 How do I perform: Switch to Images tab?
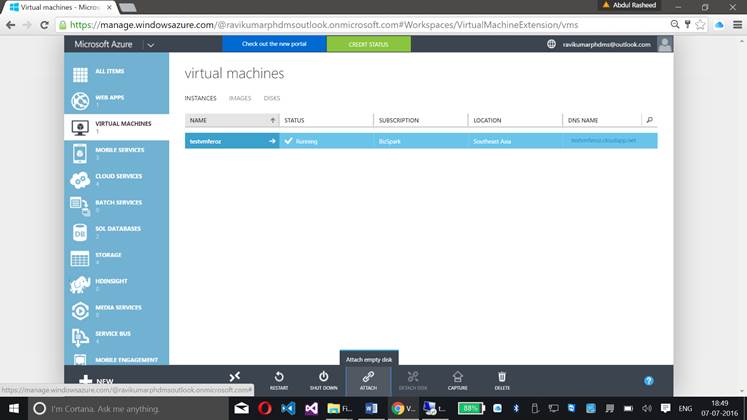pyautogui.click(x=240, y=98)
